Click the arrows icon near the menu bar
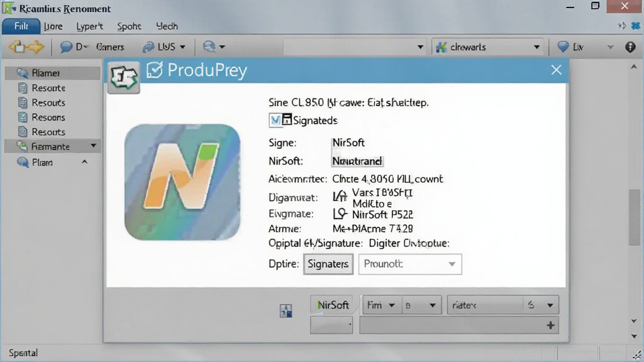The image size is (644, 362). (x=622, y=26)
